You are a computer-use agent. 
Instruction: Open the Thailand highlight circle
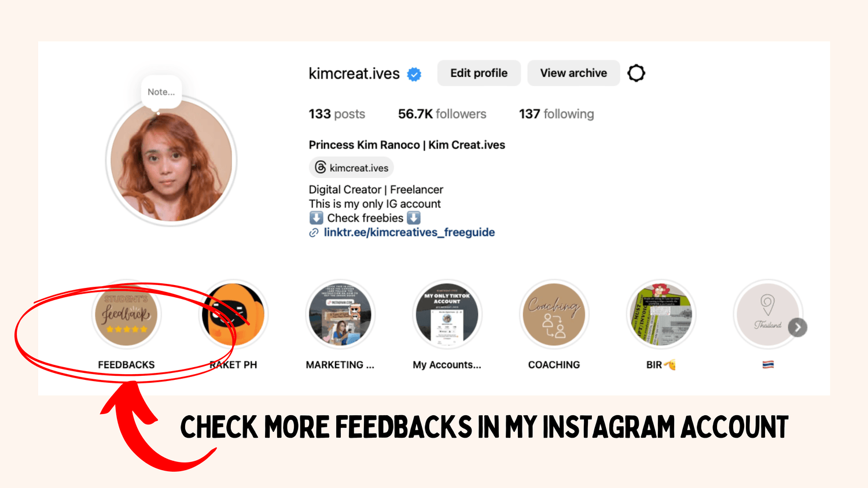767,314
